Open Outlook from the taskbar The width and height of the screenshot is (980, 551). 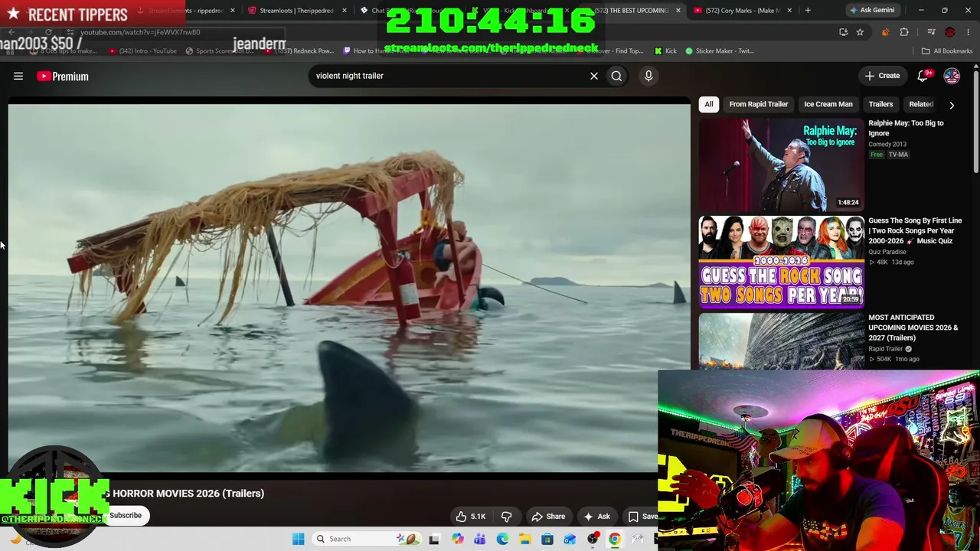point(570,539)
